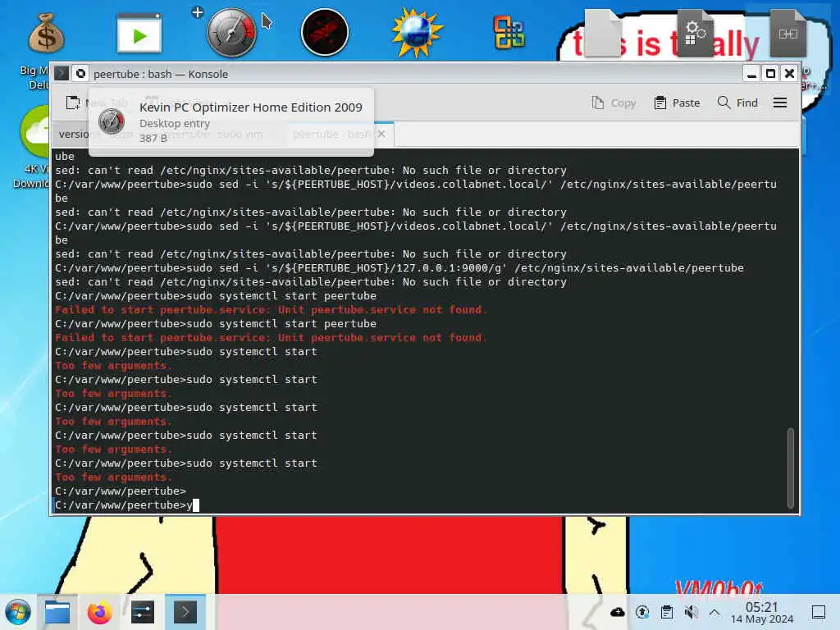Screen dimensions: 840x630
Task: Click the New Tab toolbar button
Action: coord(97,103)
